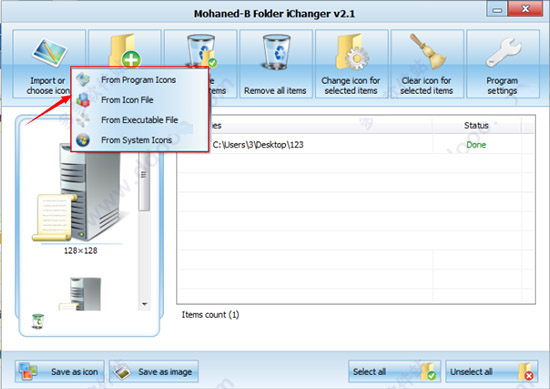
Task: Click the From Program Icons menu icon
Action: tap(83, 80)
